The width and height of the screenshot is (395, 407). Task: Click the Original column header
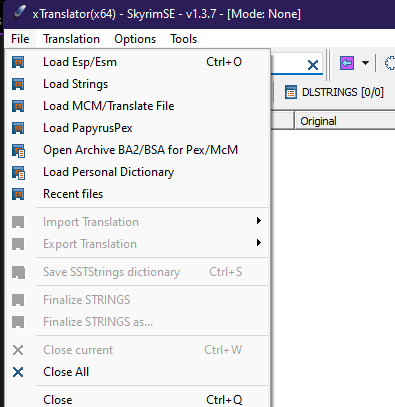tap(345, 121)
